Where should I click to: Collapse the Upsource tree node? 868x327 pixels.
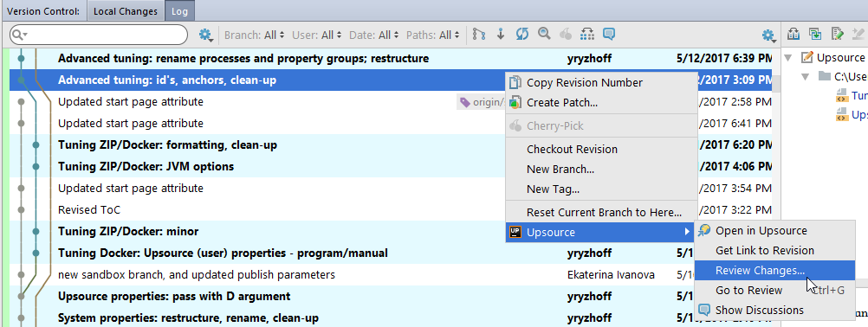787,58
